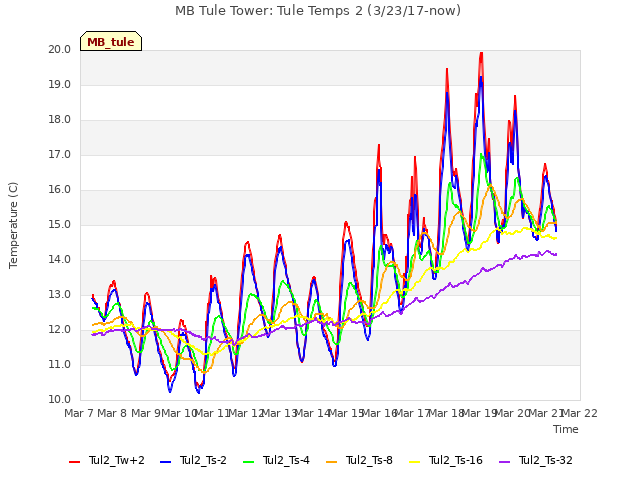
Task: Click the Mar 7 x-axis date label
Action: click(79, 413)
